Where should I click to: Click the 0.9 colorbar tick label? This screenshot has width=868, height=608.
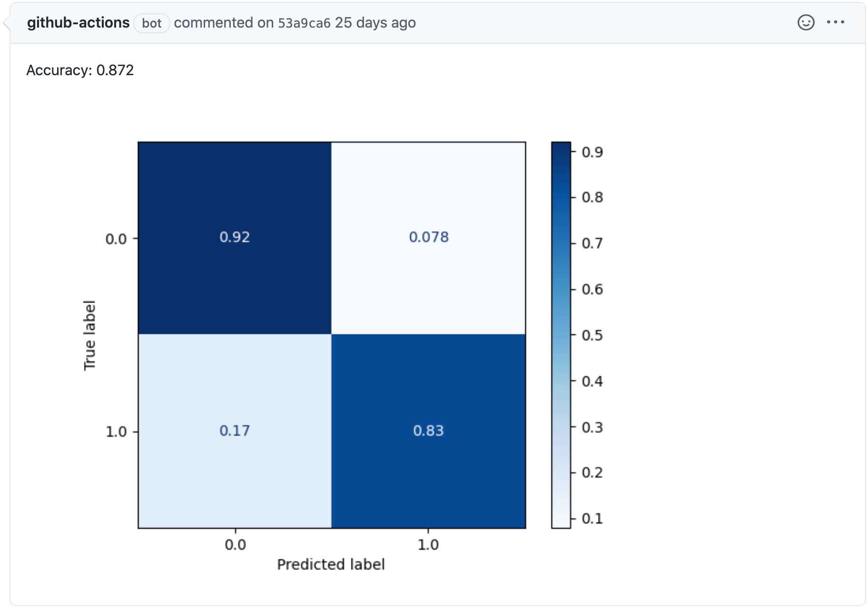592,152
